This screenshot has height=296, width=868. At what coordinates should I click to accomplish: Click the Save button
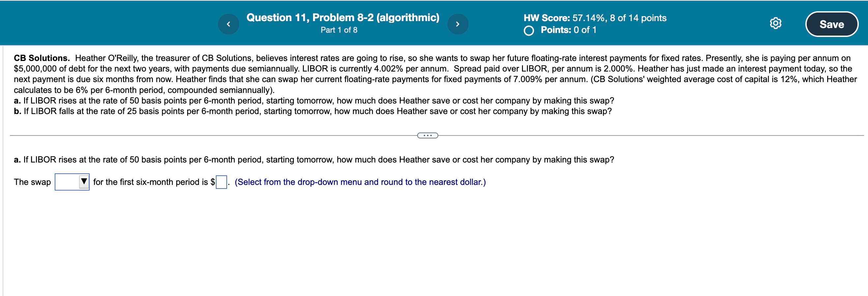point(832,24)
